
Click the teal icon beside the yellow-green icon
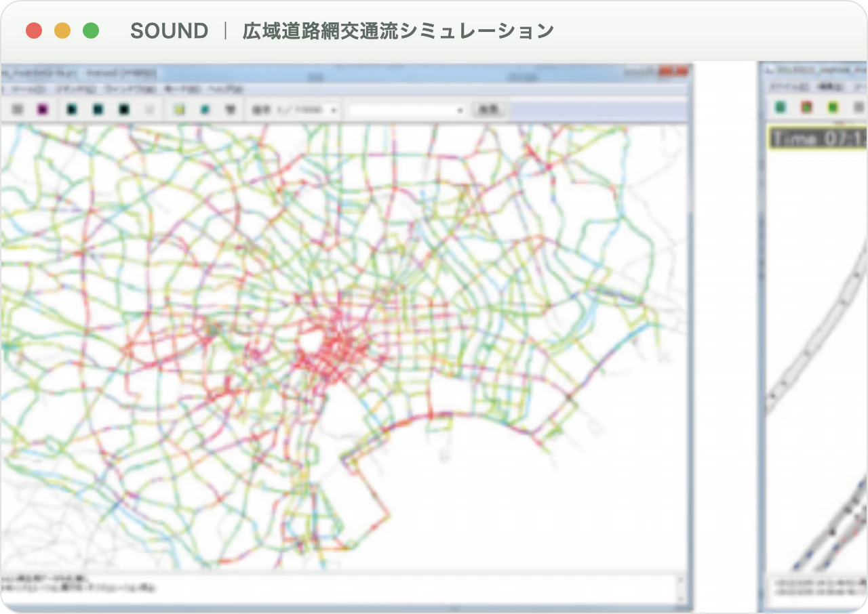click(x=205, y=109)
